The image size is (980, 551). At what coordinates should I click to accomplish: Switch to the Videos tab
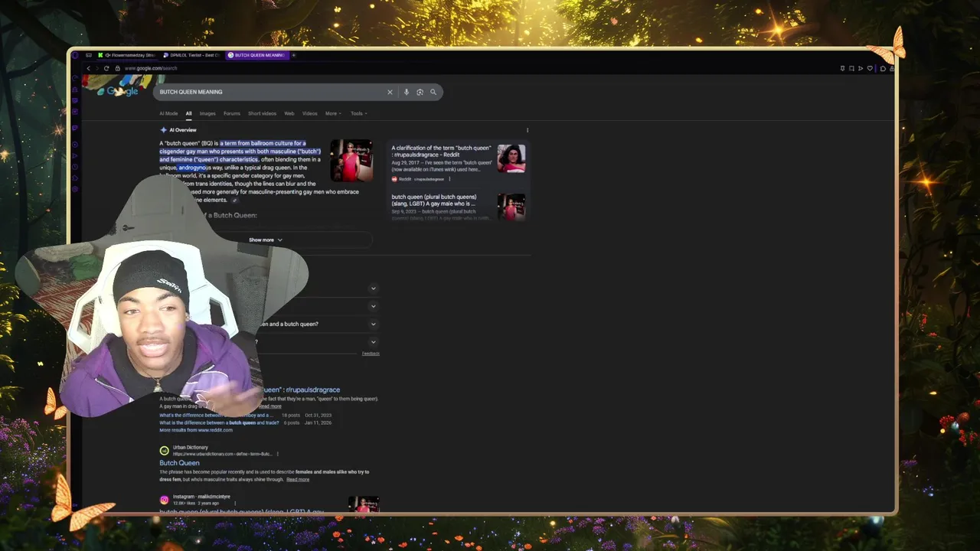coord(309,113)
